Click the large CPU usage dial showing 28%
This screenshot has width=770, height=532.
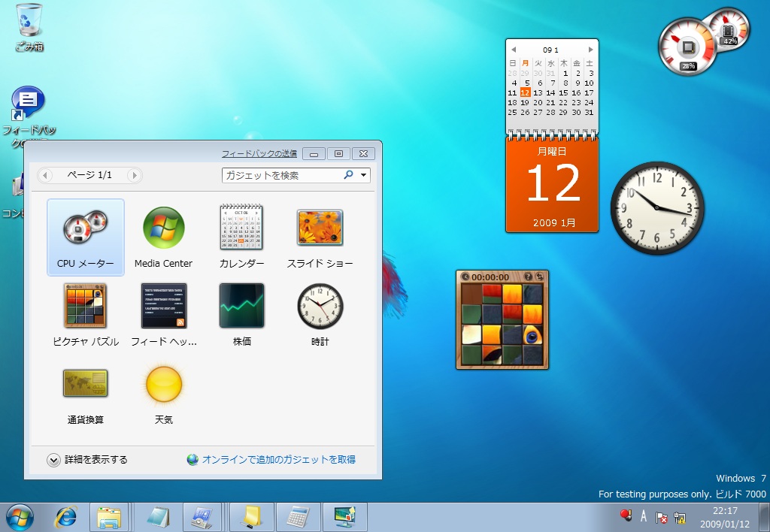click(687, 47)
